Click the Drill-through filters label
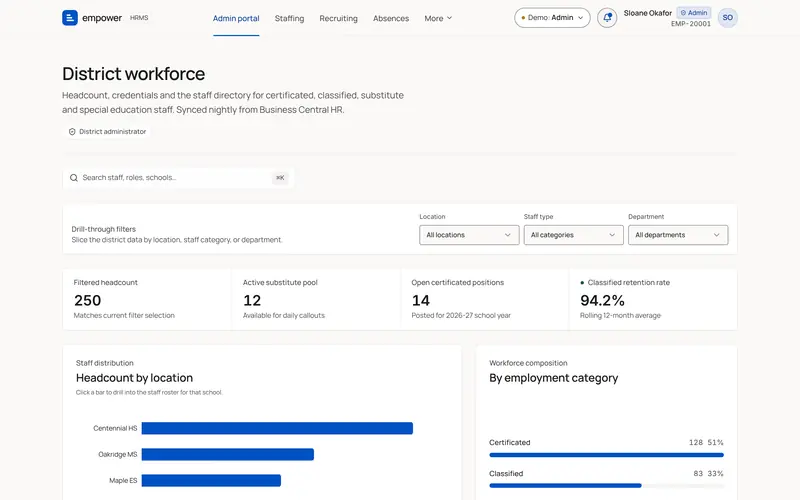 (x=104, y=229)
